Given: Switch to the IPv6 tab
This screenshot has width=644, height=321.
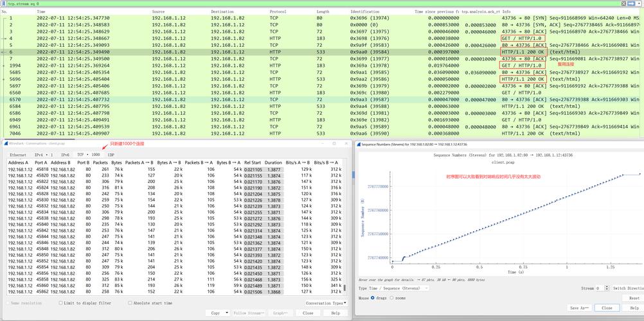Looking at the screenshot, I should 66,155.
